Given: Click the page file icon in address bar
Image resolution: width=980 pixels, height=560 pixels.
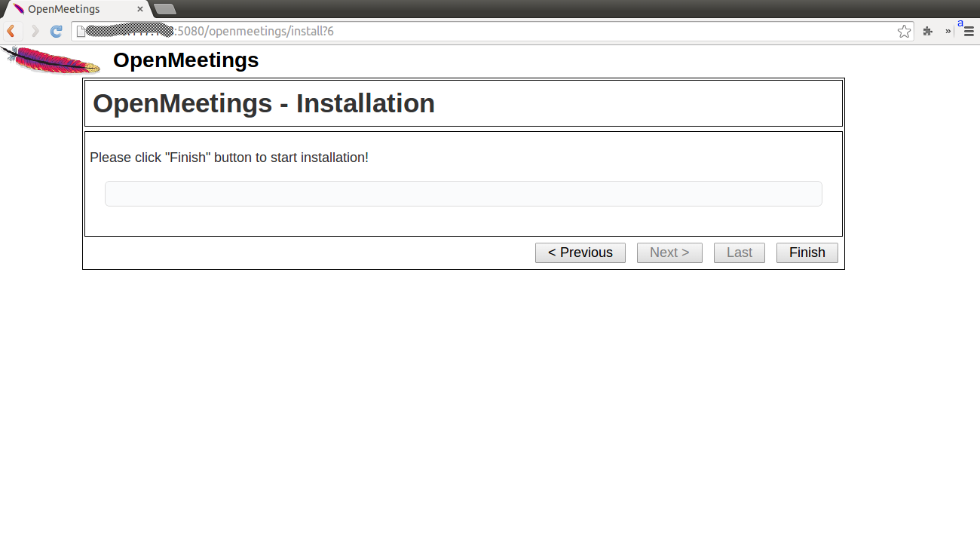Looking at the screenshot, I should [x=80, y=31].
